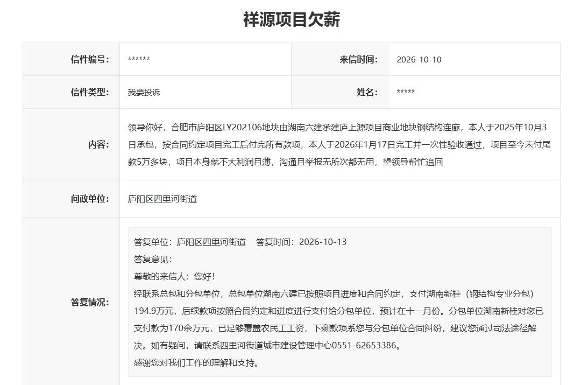Click the page title 祥源项目欠薪
Image resolution: width=588 pixels, height=385 pixels.
(292, 19)
